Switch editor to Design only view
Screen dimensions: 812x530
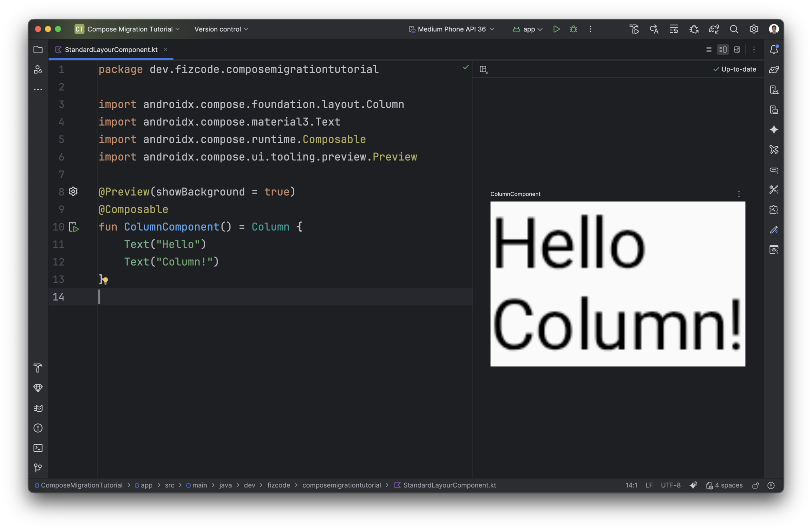click(x=737, y=49)
